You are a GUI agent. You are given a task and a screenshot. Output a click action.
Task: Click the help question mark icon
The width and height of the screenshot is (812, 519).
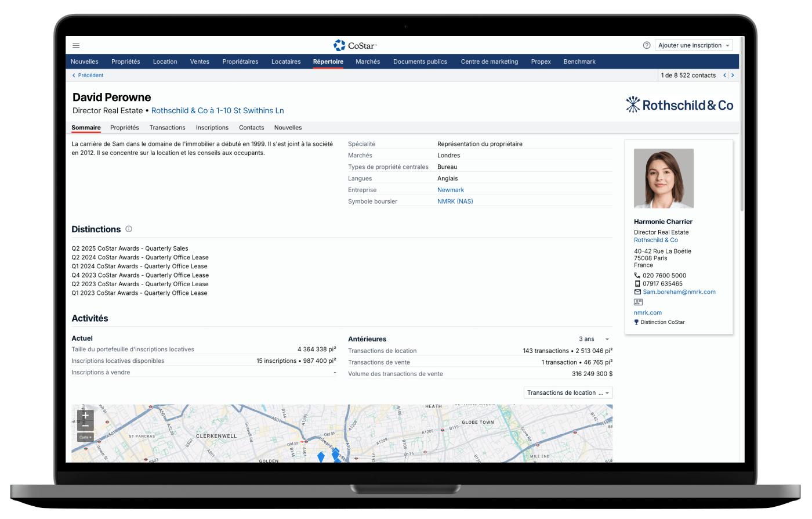(x=647, y=45)
